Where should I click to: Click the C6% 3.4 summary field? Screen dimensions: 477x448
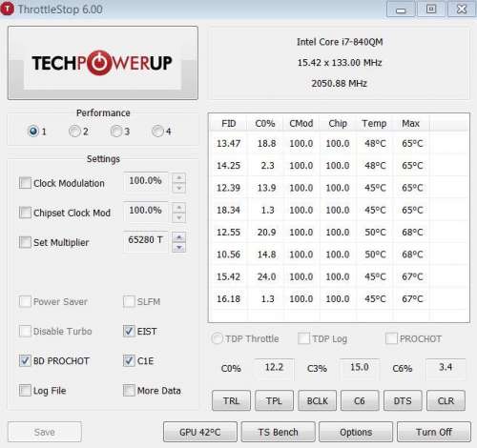point(446,368)
